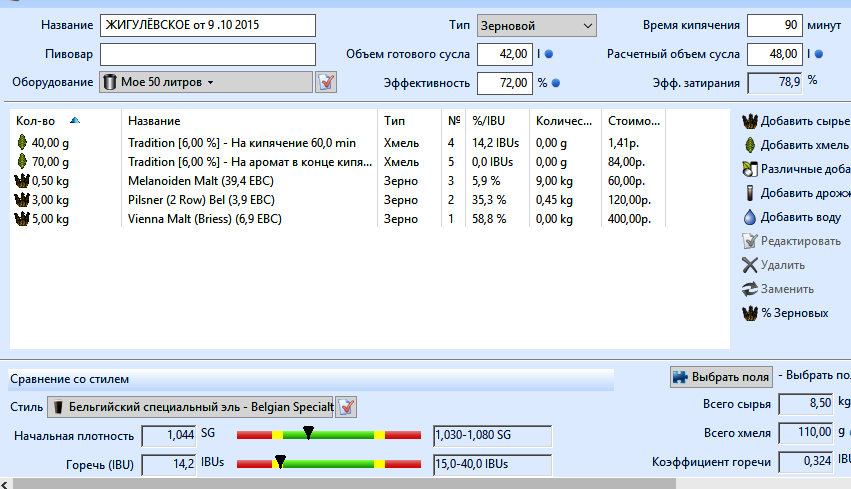Click Коэффициент горечи value 0,324

[x=805, y=461]
